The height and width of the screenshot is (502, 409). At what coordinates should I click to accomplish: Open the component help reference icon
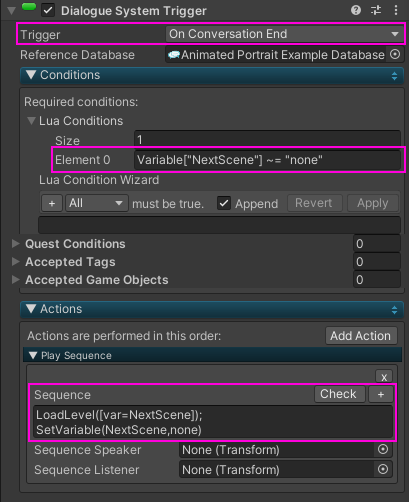pyautogui.click(x=356, y=10)
